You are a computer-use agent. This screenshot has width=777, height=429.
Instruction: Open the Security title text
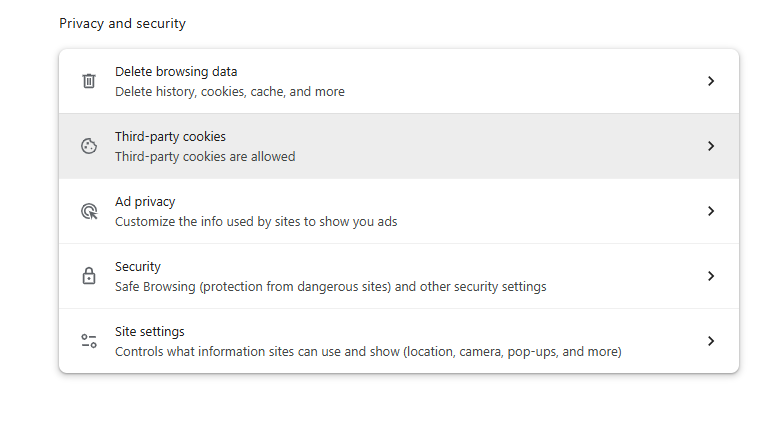(138, 267)
